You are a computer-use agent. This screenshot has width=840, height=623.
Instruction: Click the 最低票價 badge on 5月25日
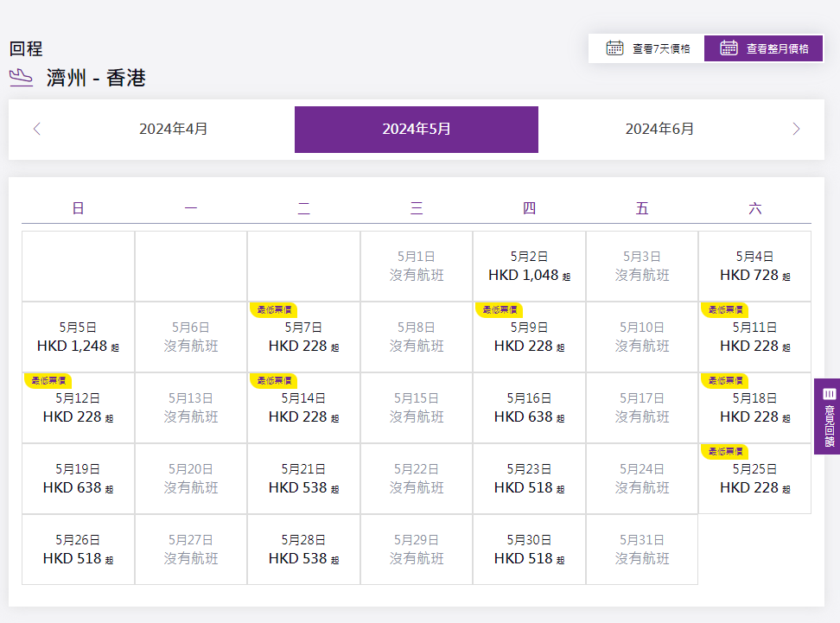pos(724,451)
